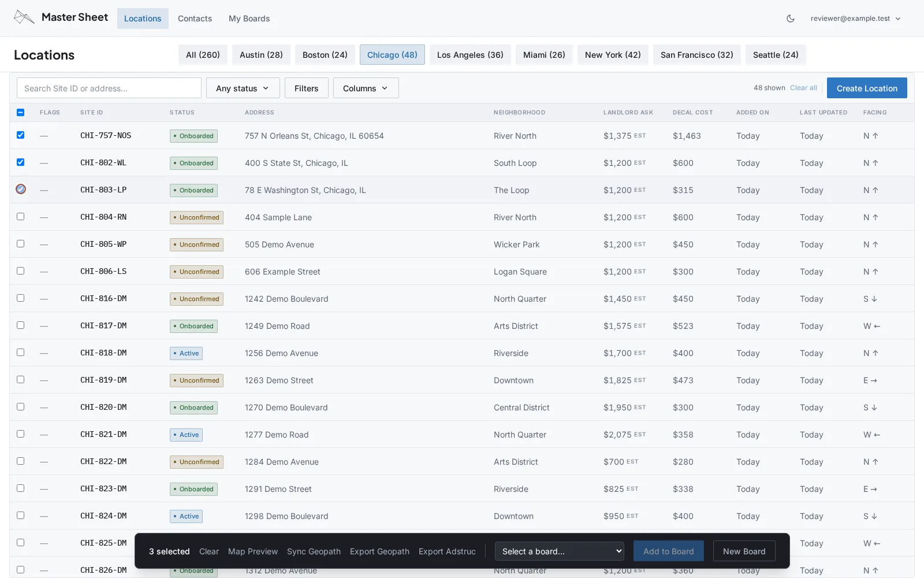The image size is (924, 578).
Task: Select the New York (42) filter
Action: pos(613,54)
